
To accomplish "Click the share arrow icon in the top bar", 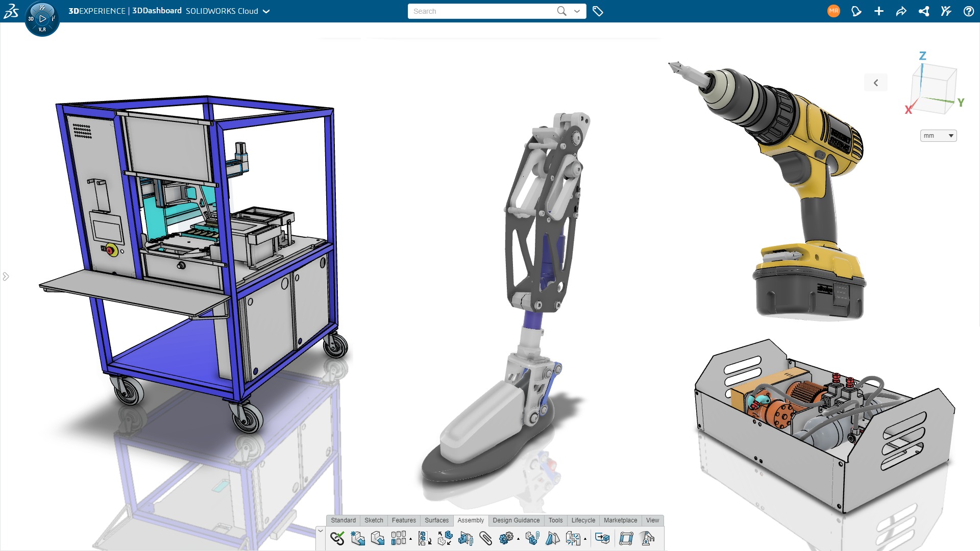I will click(901, 11).
